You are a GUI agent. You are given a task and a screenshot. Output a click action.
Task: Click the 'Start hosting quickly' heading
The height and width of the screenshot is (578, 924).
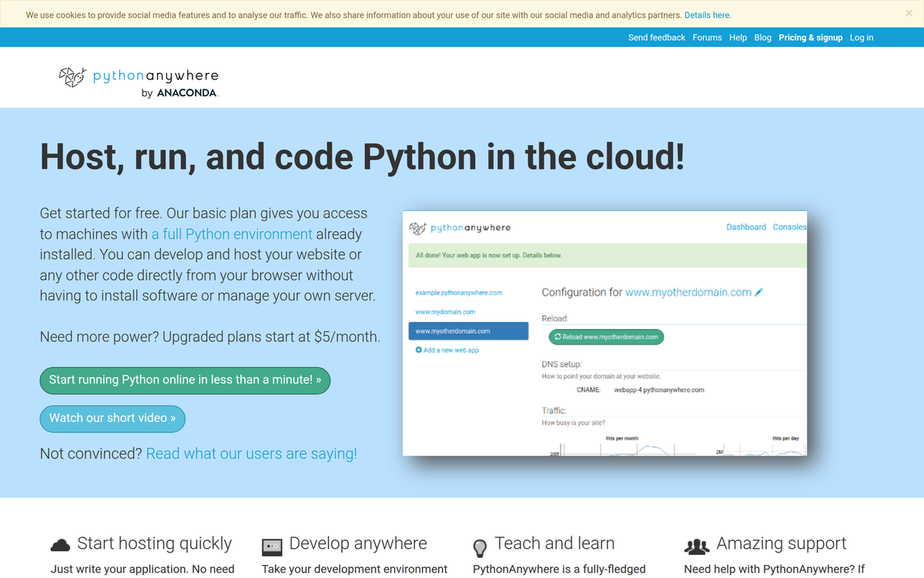coord(155,543)
